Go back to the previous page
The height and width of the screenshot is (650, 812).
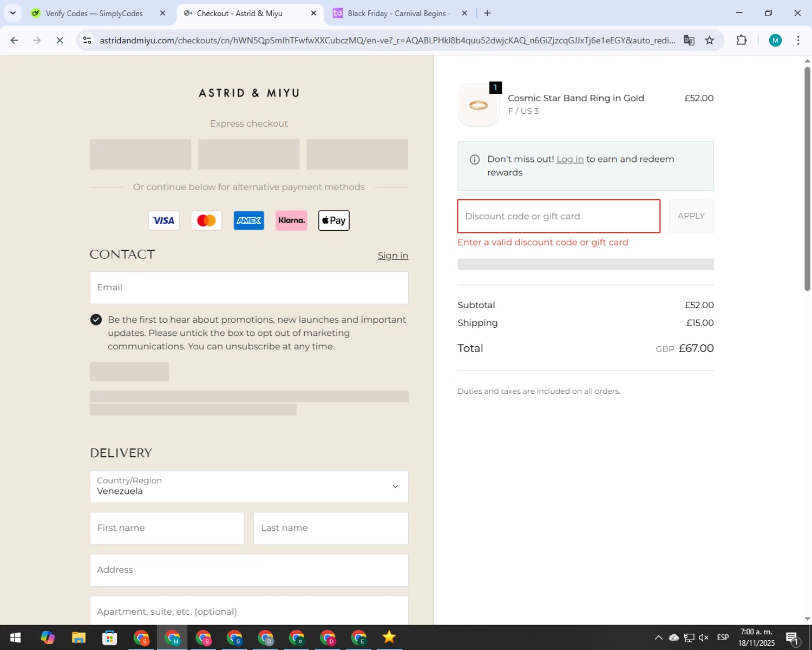coord(15,40)
